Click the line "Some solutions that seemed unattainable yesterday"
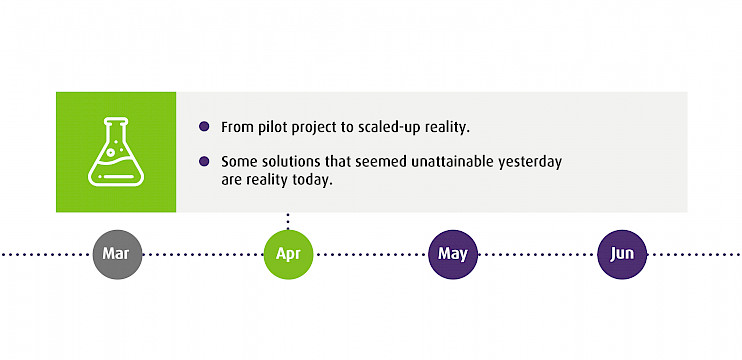This screenshot has height=360, width=742. coord(391,162)
